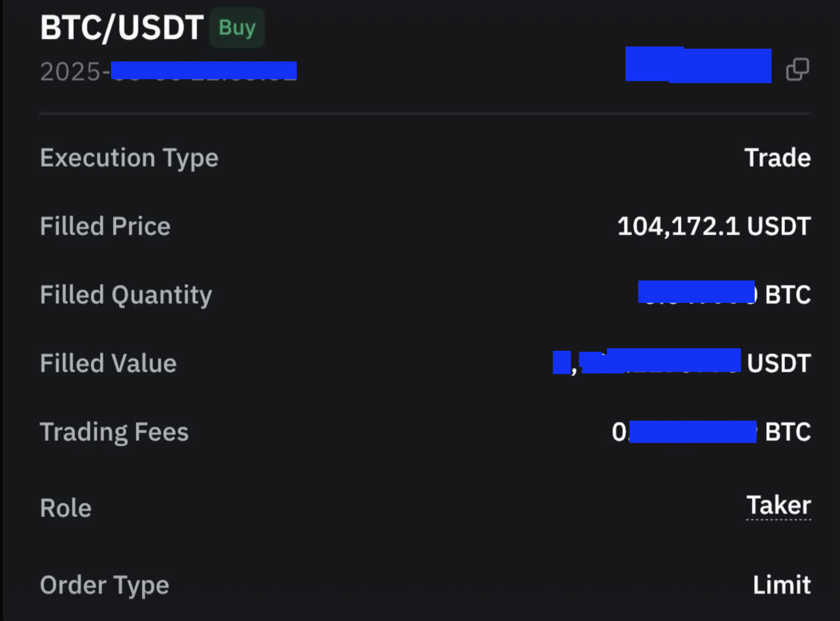Select the Filled Quantity BTC unit
Screen dimensions: 840x621
pyautogui.click(x=788, y=295)
